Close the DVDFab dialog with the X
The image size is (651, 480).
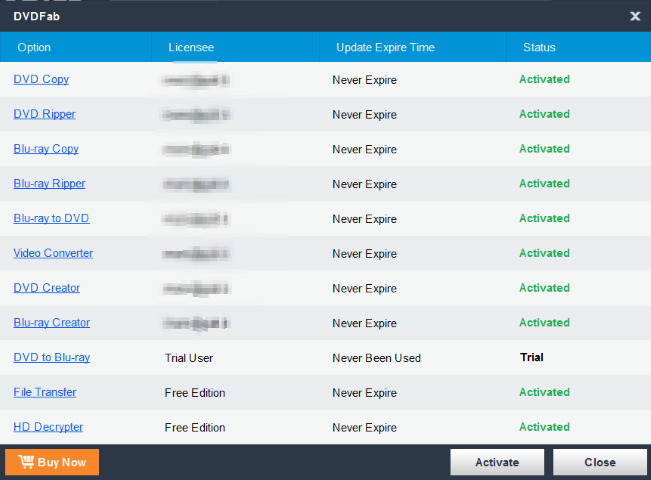click(635, 16)
